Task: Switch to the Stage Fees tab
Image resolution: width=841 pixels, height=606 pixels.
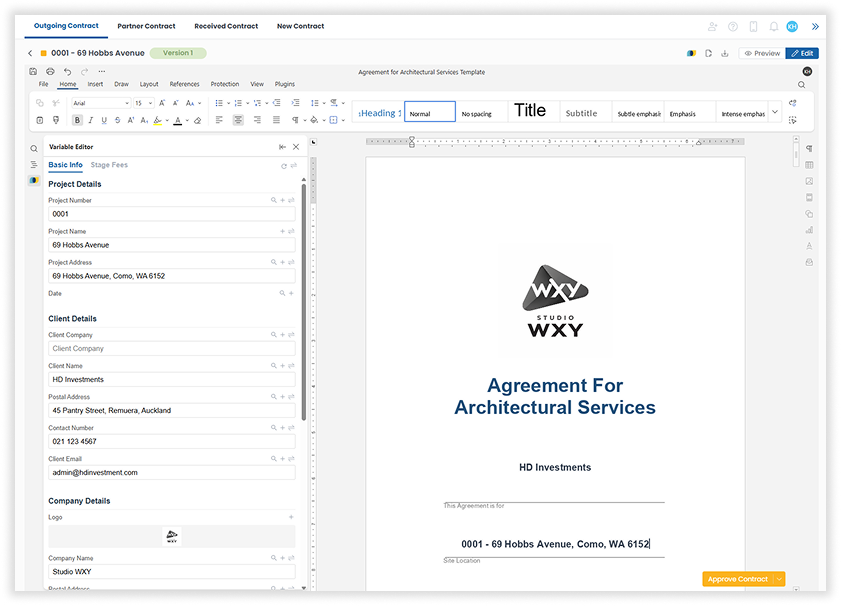Action: pyautogui.click(x=109, y=165)
